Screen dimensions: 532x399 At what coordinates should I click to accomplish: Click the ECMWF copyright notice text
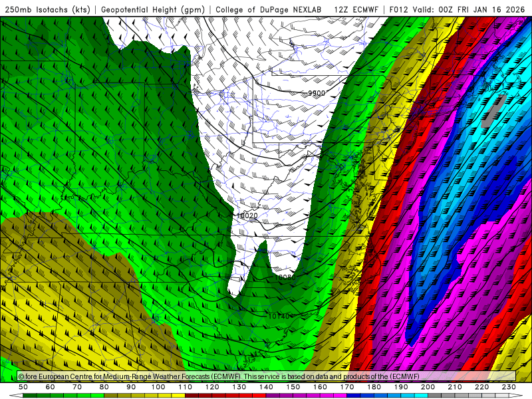(219, 376)
